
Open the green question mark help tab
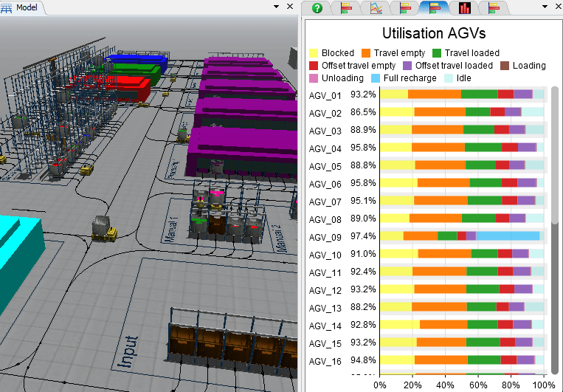click(317, 8)
